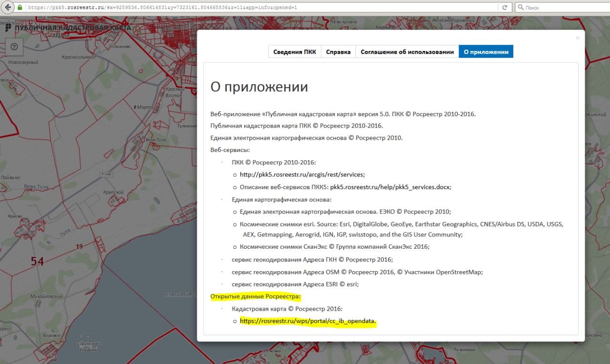
Task: Select the О приложении tab
Action: pyautogui.click(x=486, y=52)
